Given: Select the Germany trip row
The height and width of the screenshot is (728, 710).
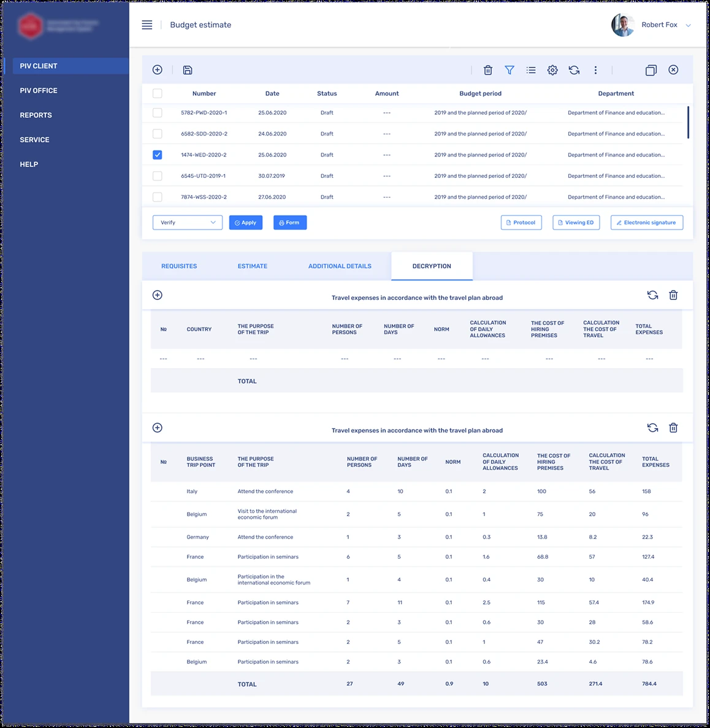Looking at the screenshot, I should coord(416,537).
